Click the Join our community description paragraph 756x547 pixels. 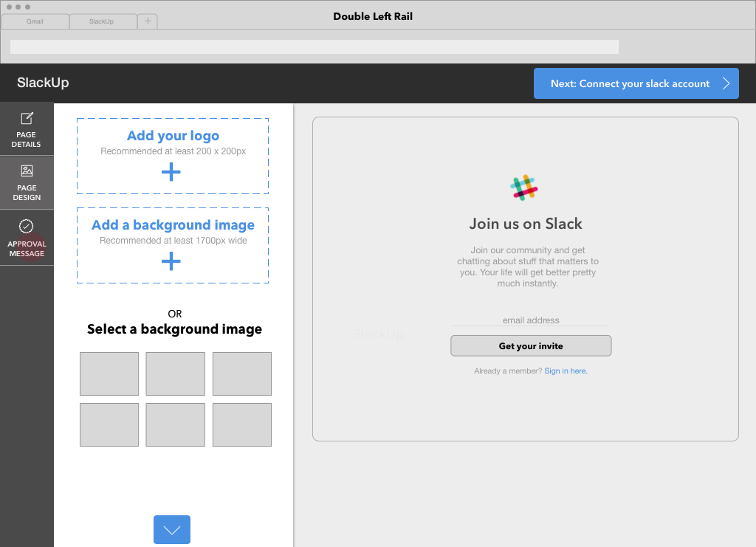pos(528,266)
